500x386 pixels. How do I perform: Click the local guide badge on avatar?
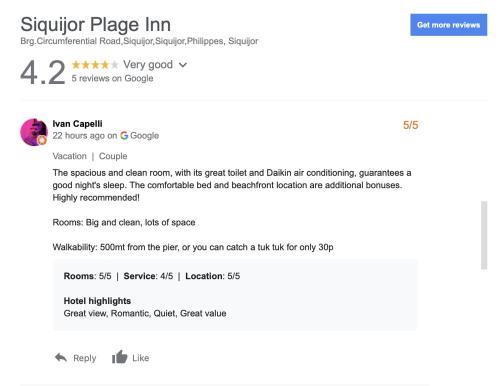click(x=42, y=141)
